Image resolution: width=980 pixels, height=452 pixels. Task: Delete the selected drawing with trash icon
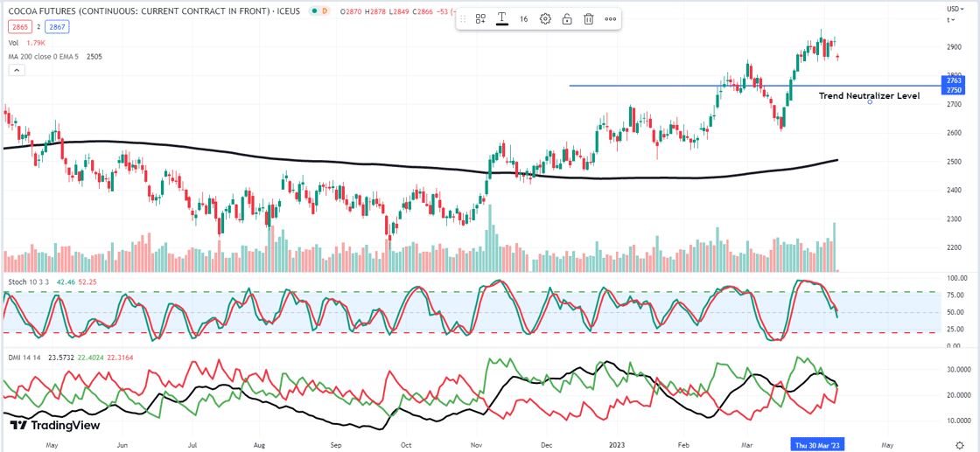588,19
